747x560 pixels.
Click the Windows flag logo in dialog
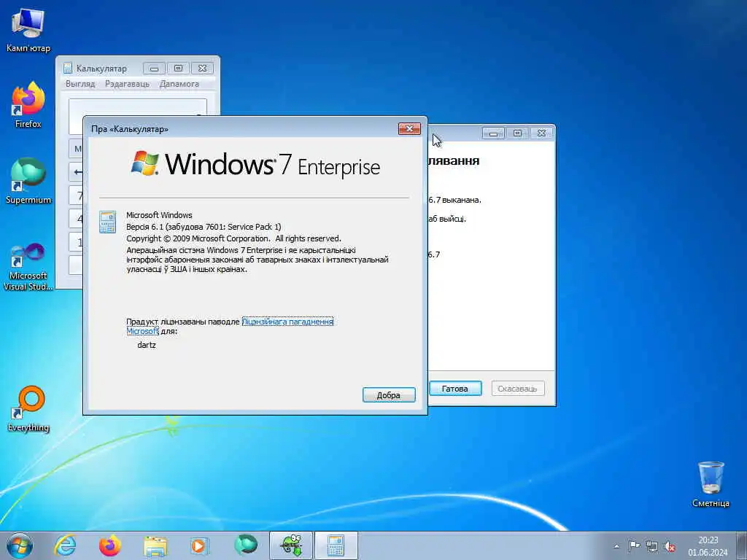pyautogui.click(x=145, y=163)
